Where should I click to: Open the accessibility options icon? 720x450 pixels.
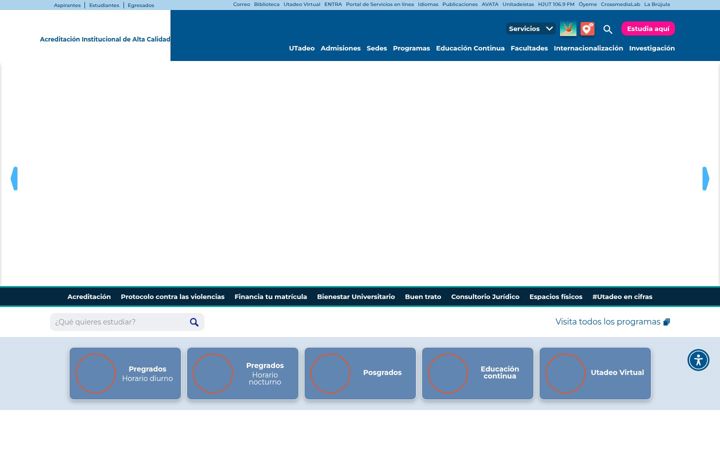pyautogui.click(x=698, y=360)
